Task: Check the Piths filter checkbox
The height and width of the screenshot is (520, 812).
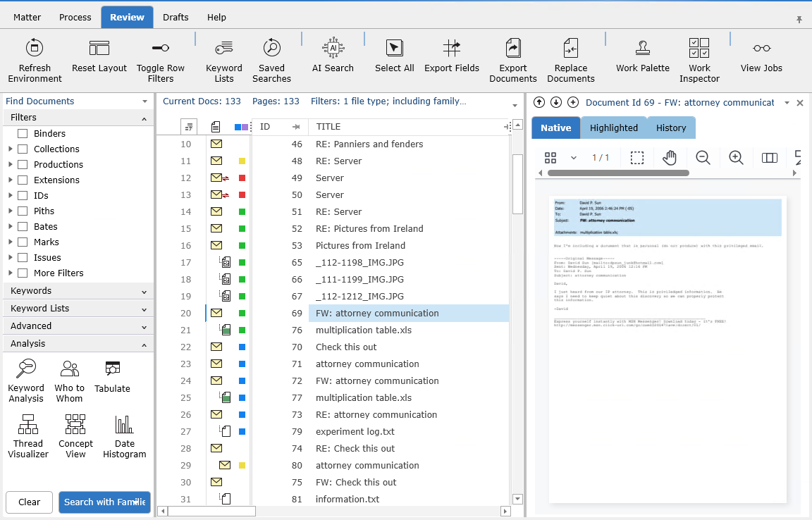Action: 23,211
